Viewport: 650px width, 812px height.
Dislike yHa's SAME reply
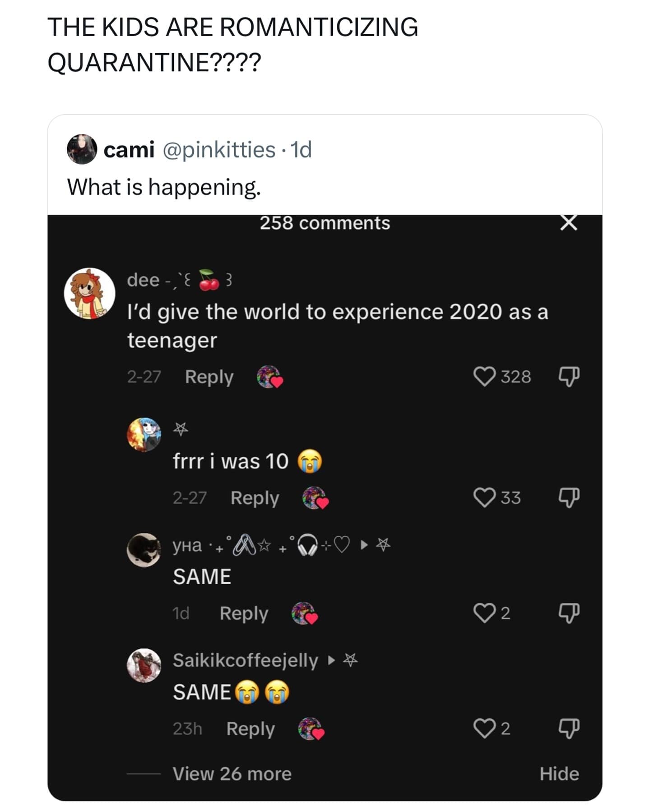pyautogui.click(x=569, y=613)
